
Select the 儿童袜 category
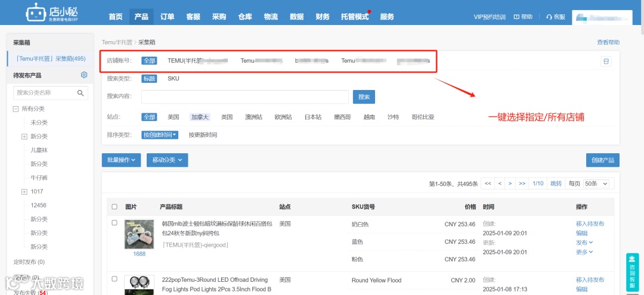(x=39, y=150)
